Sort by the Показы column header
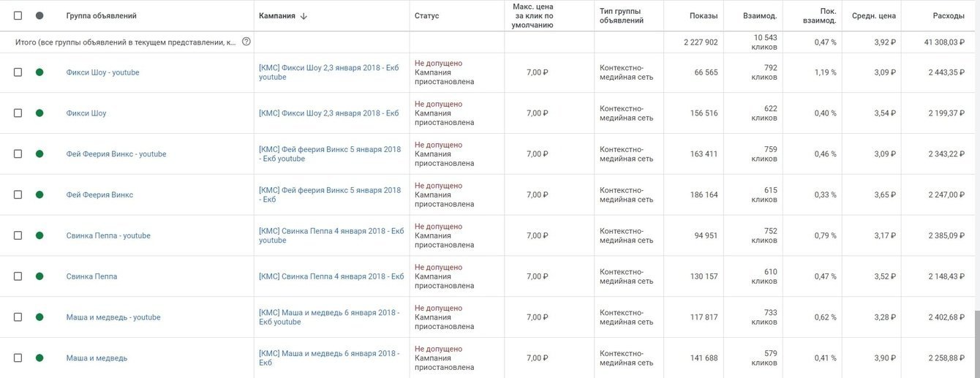Viewport: 980px width, 378px height. [704, 16]
